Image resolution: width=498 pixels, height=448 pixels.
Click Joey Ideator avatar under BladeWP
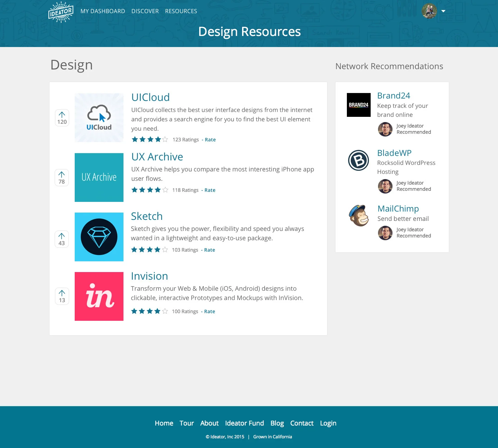click(x=385, y=186)
